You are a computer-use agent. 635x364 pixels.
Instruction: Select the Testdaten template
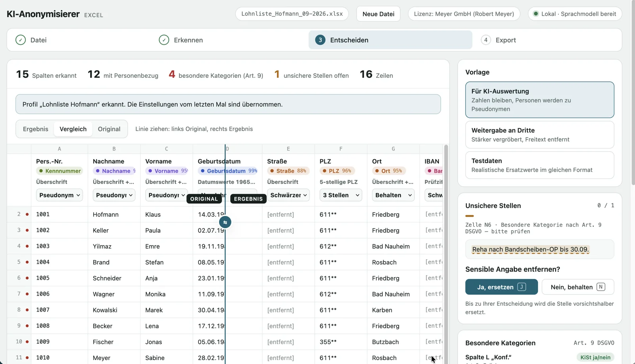coord(540,165)
